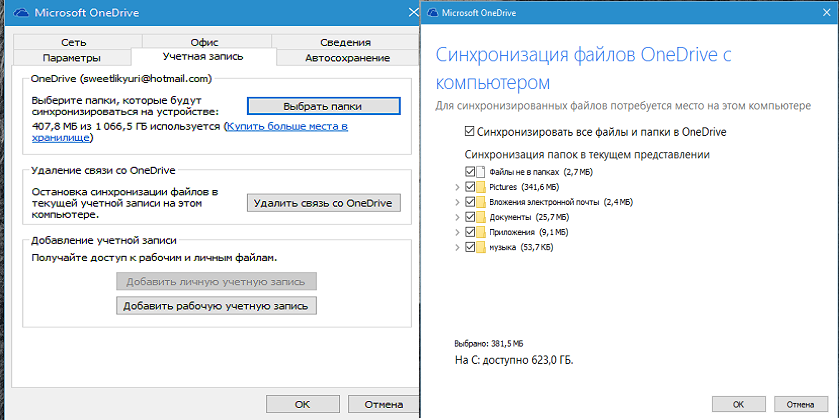The image size is (840, 420).
Task: Click the Pictures folder icon
Action: [x=481, y=188]
